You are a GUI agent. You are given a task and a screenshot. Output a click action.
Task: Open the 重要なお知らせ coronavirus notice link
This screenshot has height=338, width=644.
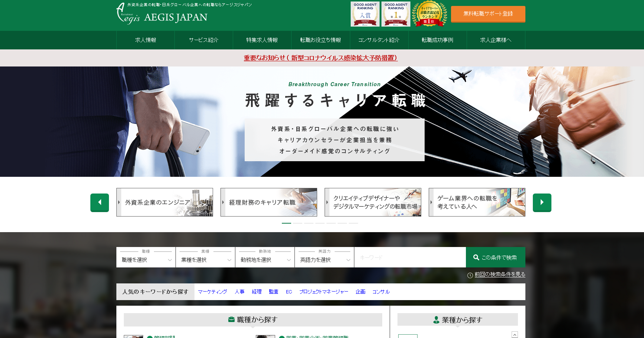coord(320,58)
